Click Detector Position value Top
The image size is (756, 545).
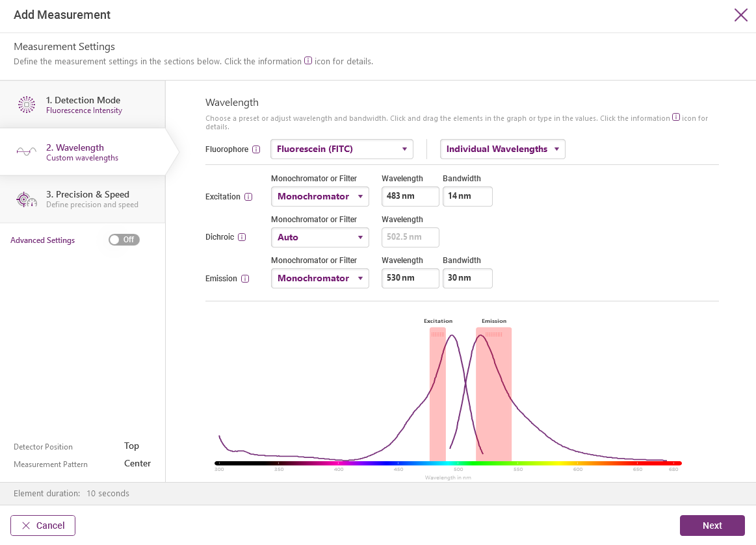click(x=131, y=446)
